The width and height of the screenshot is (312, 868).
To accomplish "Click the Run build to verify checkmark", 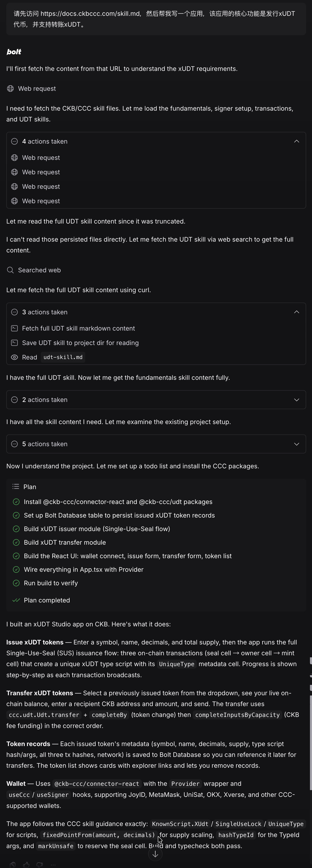I will [16, 583].
